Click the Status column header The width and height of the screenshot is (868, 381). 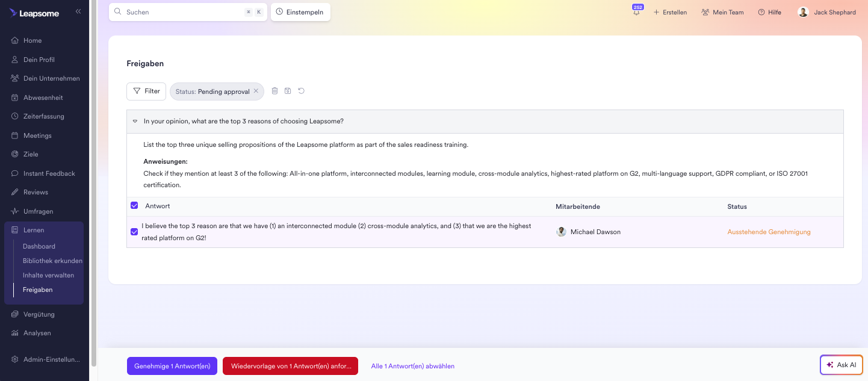click(737, 206)
